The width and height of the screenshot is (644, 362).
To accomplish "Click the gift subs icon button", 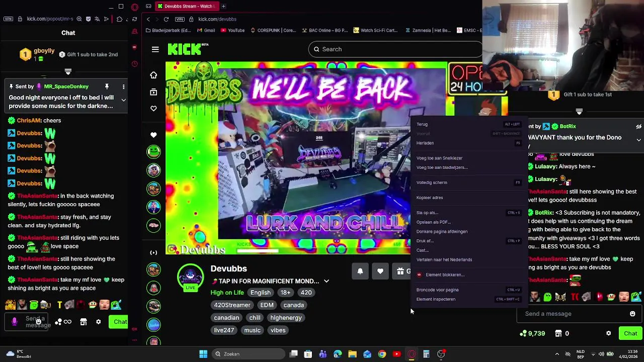I will tap(401, 271).
